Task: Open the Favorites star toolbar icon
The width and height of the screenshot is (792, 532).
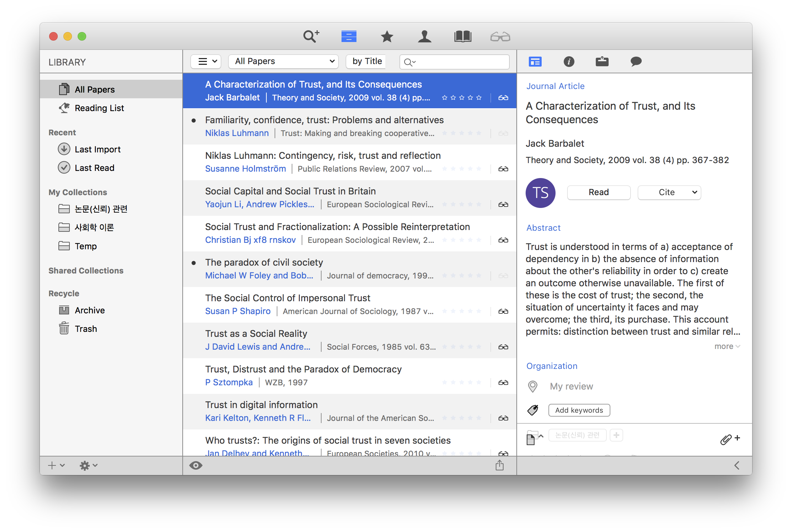Action: (387, 36)
